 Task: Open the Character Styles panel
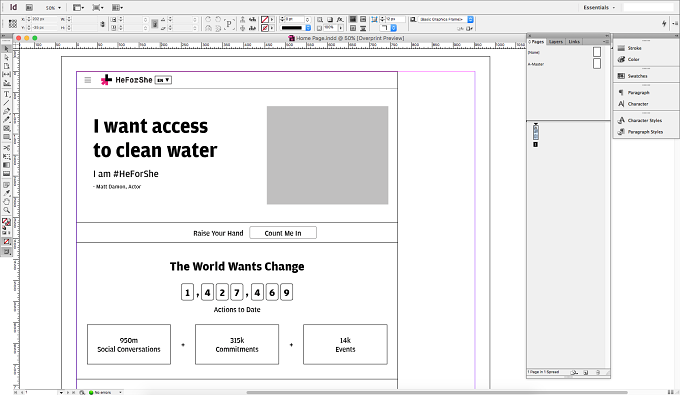tap(640, 120)
